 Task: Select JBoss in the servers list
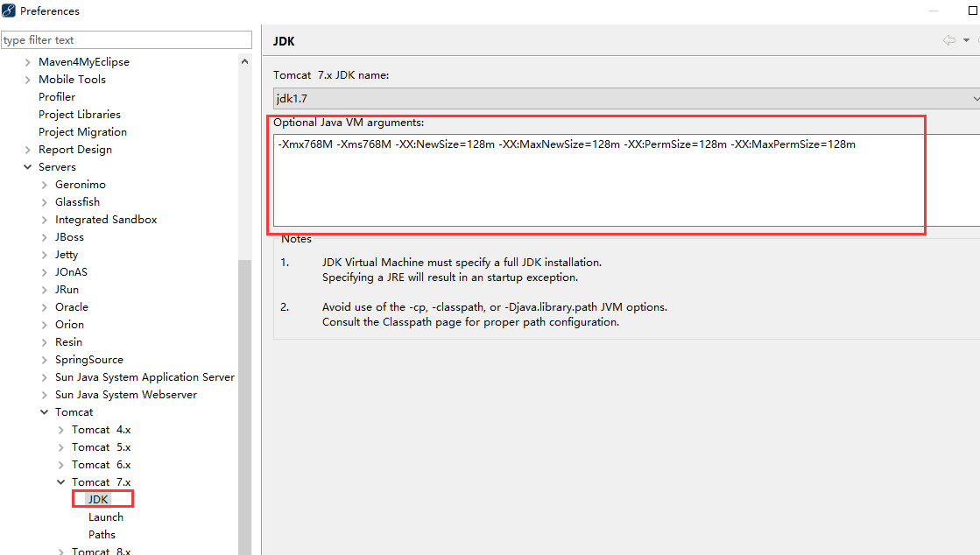pos(69,237)
